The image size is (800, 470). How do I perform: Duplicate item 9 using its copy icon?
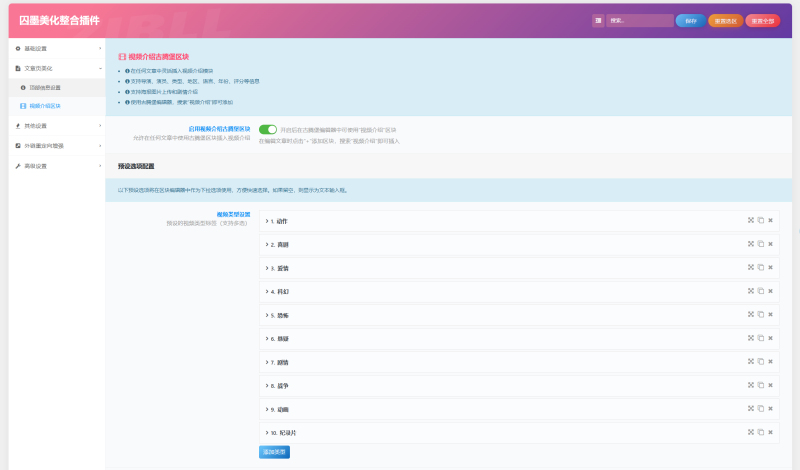coord(760,409)
